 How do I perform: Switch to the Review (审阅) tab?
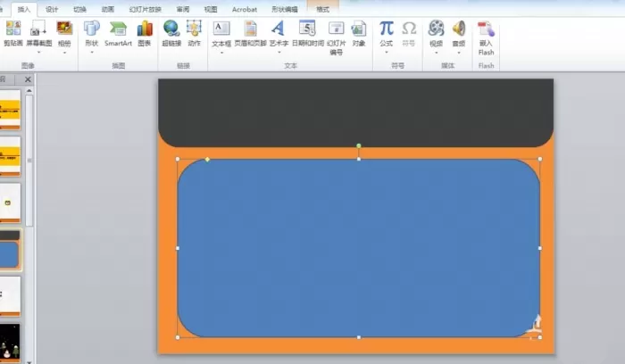[182, 9]
